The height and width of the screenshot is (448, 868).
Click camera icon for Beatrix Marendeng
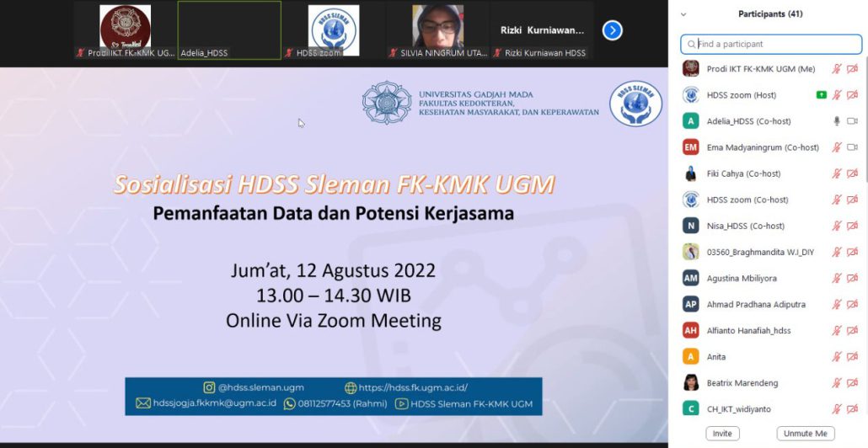pyautogui.click(x=852, y=382)
